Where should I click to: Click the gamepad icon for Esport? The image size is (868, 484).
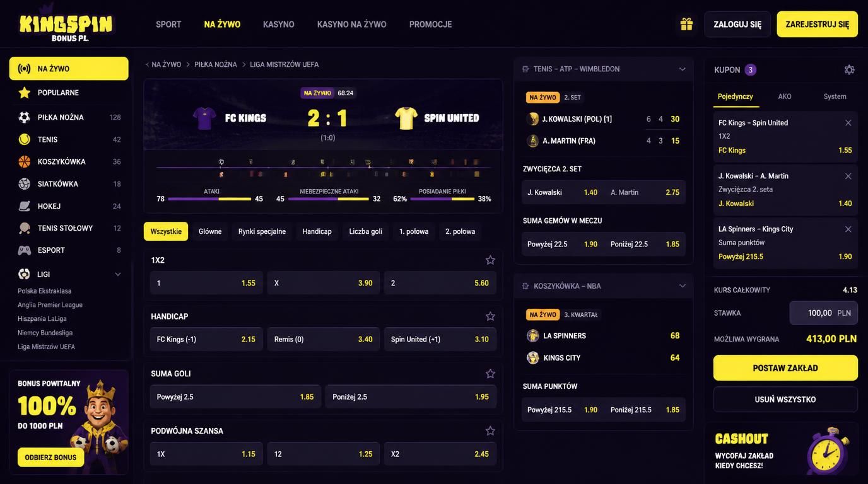click(x=25, y=250)
